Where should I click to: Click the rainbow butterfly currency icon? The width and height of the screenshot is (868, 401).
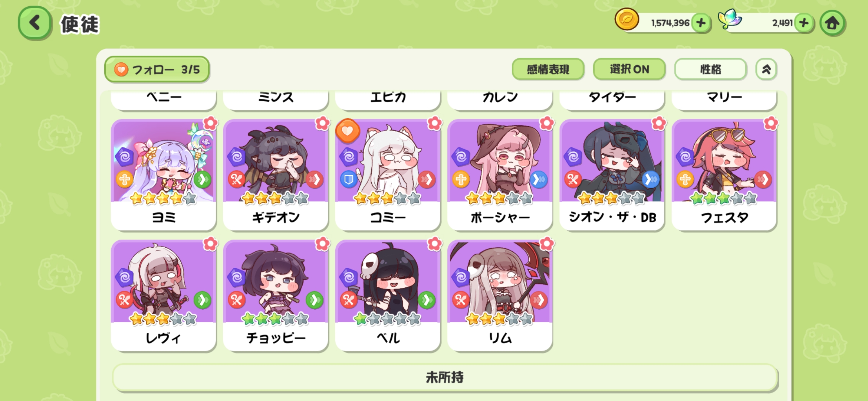729,19
